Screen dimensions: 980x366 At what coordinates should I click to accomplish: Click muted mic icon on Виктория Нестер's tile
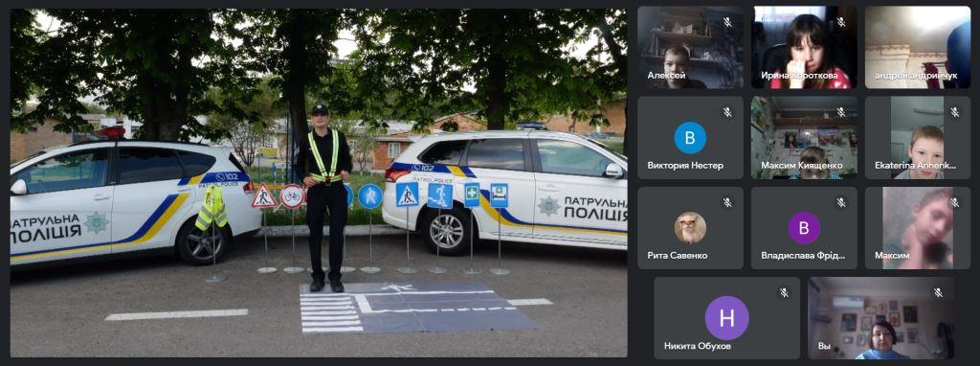point(727,112)
